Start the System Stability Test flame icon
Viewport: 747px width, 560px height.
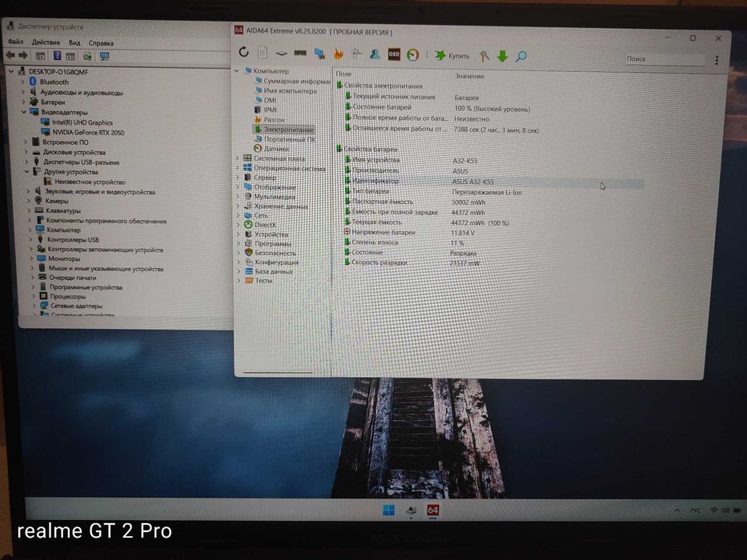click(338, 54)
